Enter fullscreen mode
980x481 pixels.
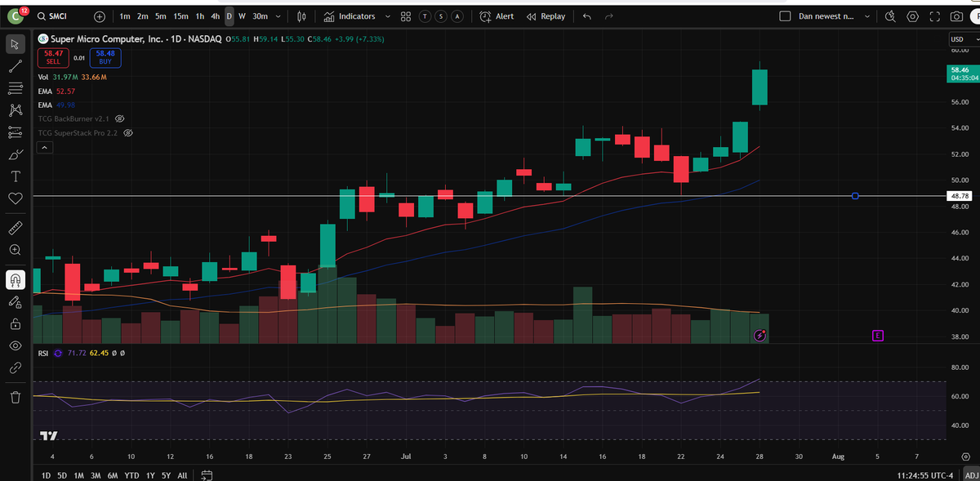pos(936,16)
